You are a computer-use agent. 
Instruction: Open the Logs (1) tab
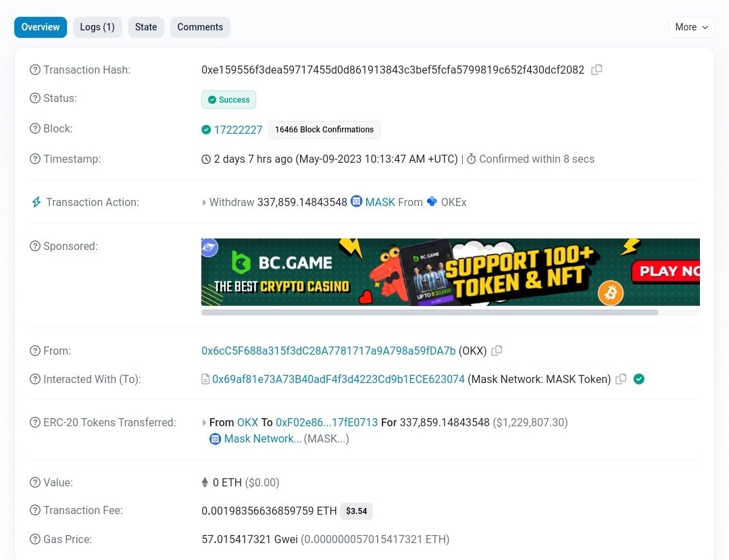tap(97, 27)
